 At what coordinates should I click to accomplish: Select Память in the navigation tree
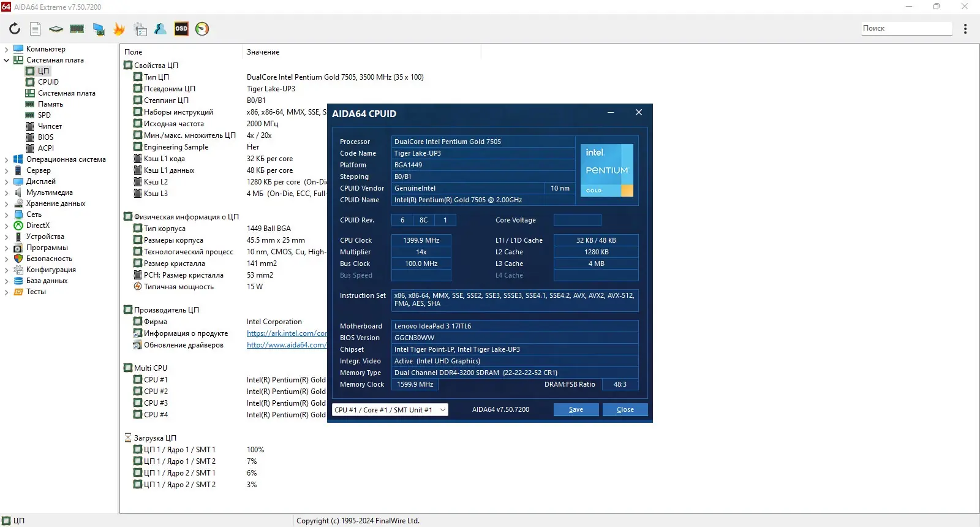50,104
